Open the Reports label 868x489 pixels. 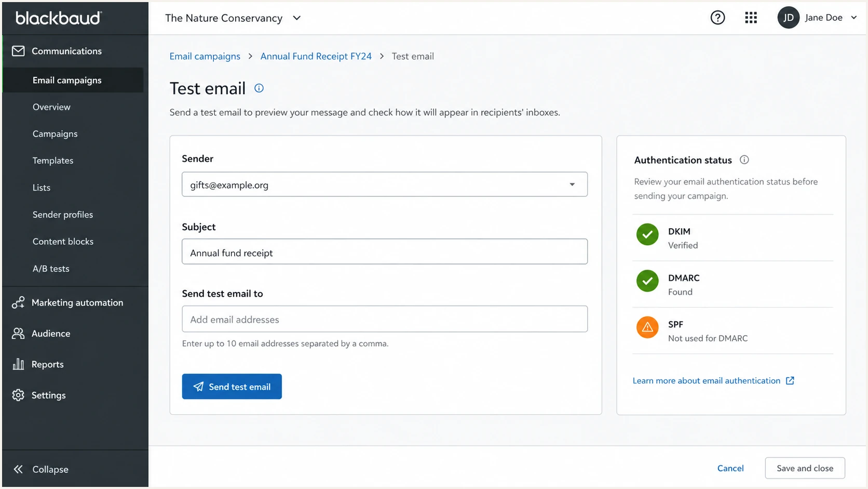click(47, 364)
